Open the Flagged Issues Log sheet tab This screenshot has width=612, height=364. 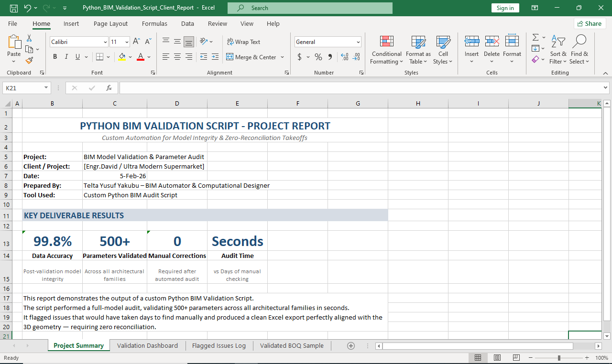(219, 346)
